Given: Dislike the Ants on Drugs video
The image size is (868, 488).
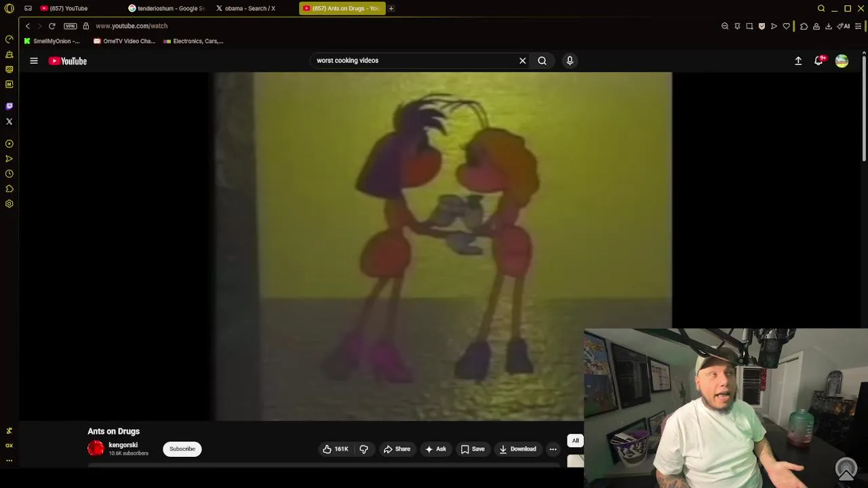Looking at the screenshot, I should 364,449.
